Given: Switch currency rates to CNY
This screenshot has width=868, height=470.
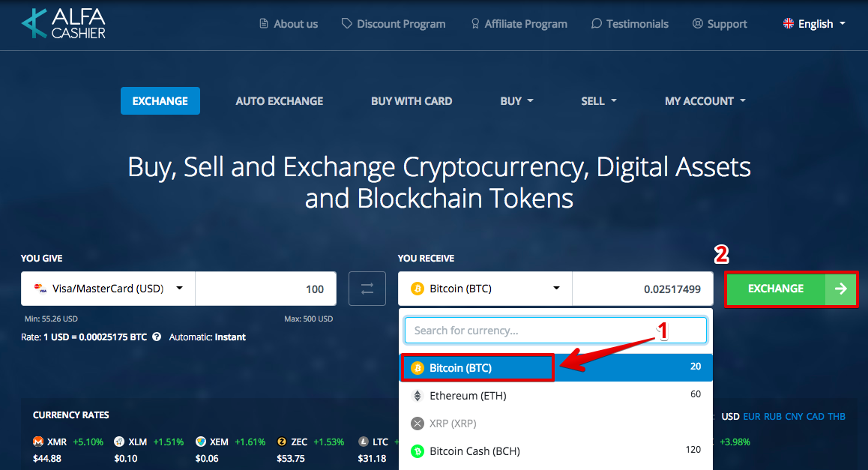Looking at the screenshot, I should (794, 416).
